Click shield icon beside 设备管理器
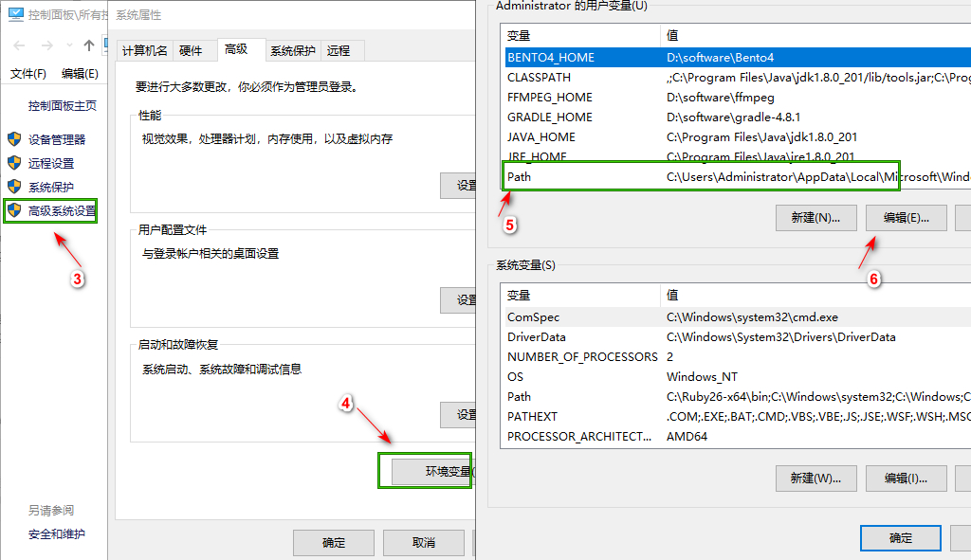The height and width of the screenshot is (560, 971). (x=14, y=139)
